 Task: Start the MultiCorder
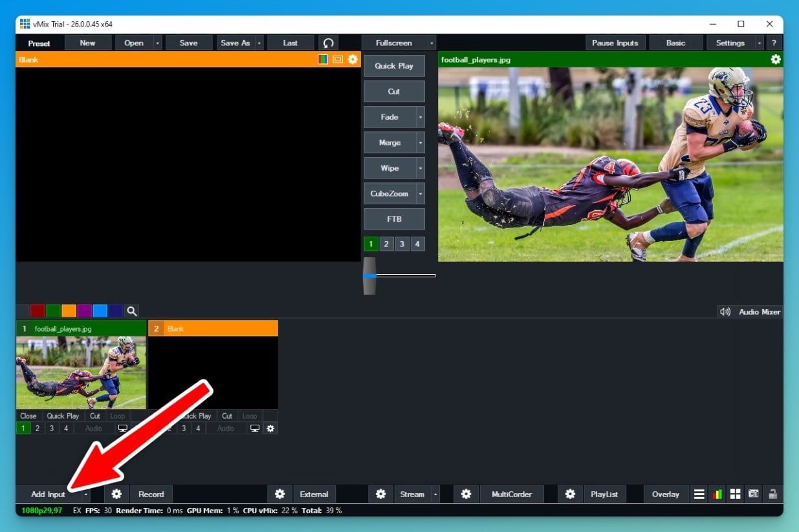(x=511, y=494)
